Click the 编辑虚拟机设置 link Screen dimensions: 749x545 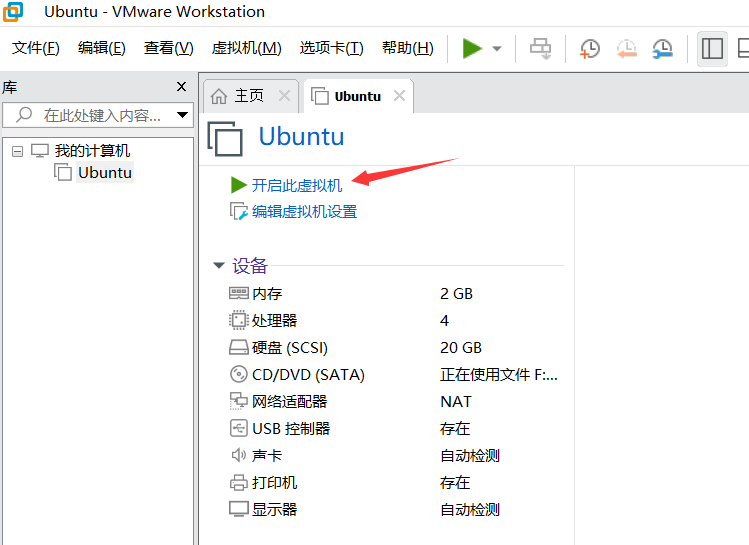pos(304,211)
